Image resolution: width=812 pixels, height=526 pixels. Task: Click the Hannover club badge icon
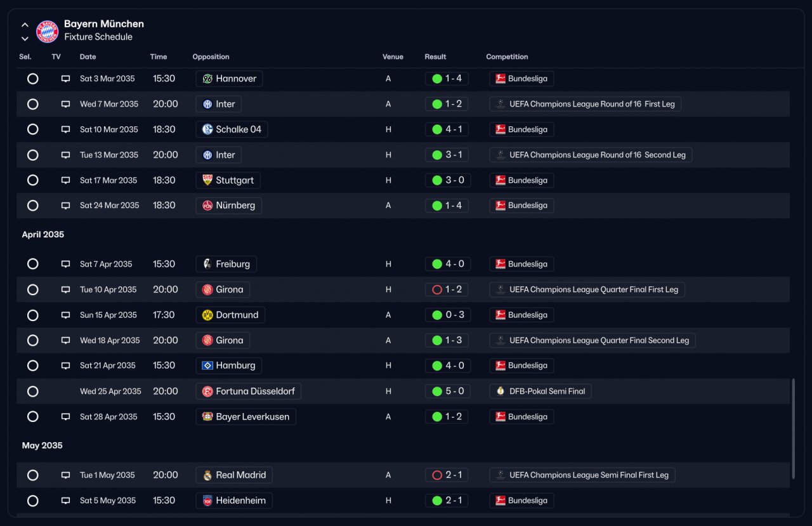pyautogui.click(x=207, y=79)
